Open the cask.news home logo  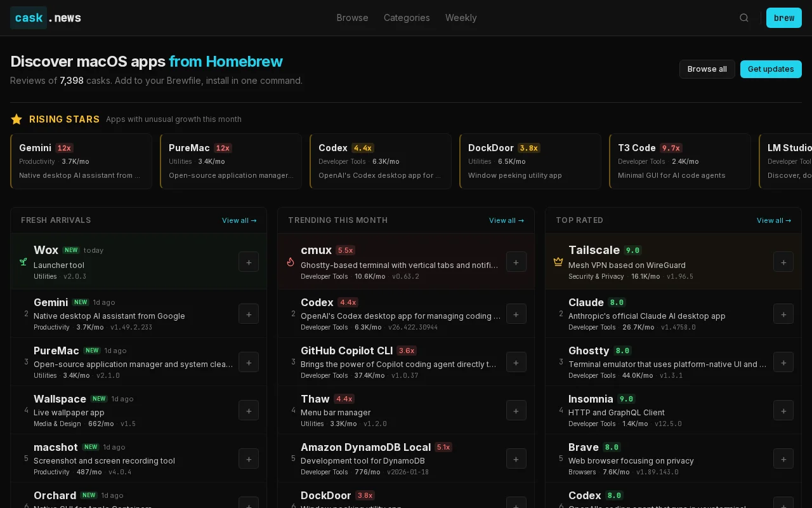(x=46, y=18)
